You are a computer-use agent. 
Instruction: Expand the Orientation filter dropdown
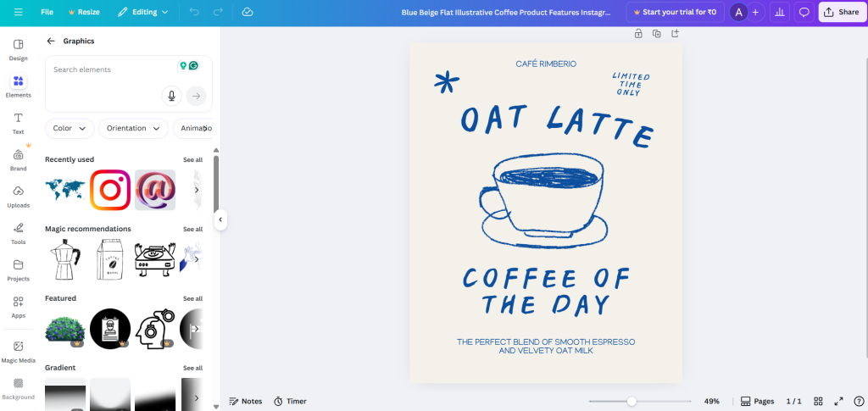pos(133,128)
